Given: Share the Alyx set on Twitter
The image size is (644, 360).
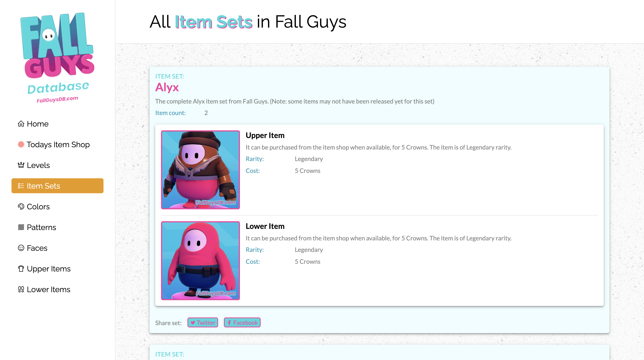Looking at the screenshot, I should [203, 322].
